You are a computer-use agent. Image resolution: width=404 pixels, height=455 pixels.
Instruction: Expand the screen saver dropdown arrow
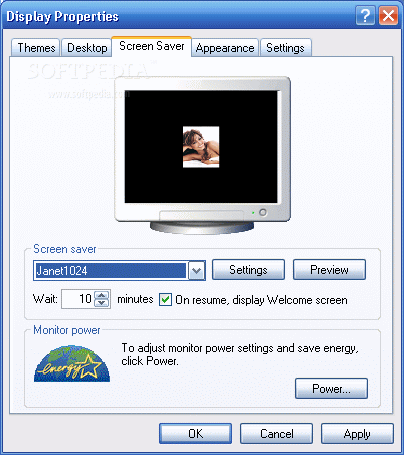[197, 270]
